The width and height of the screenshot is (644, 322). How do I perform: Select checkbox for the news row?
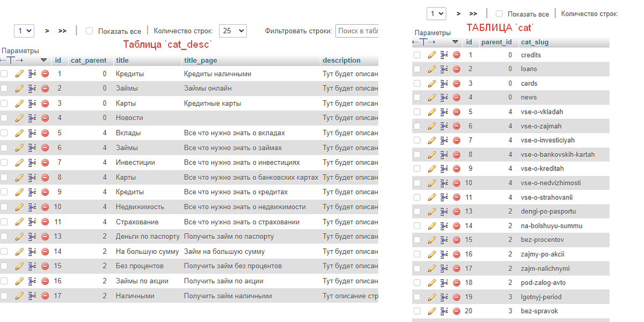click(417, 97)
